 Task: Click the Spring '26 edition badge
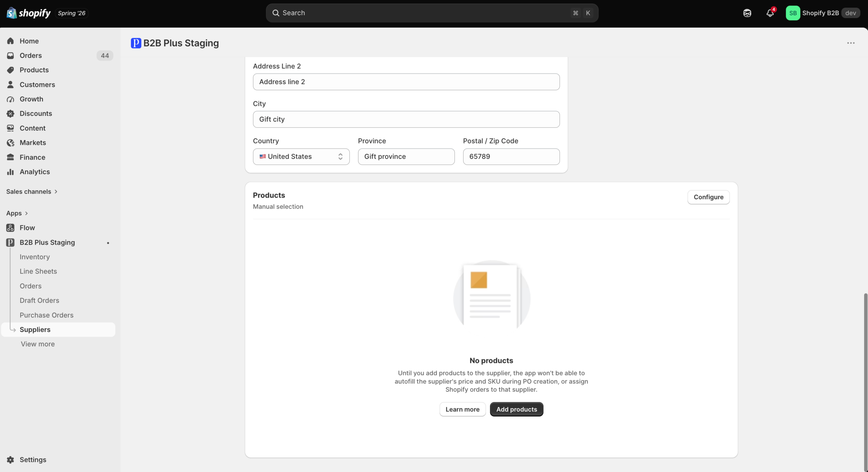[x=71, y=13]
